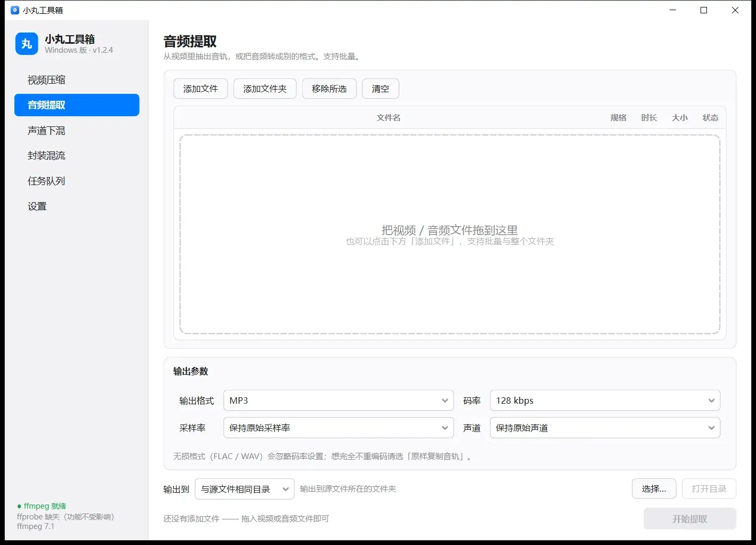
Task: Maximize the 小丸工具箱 window
Action: (704, 10)
